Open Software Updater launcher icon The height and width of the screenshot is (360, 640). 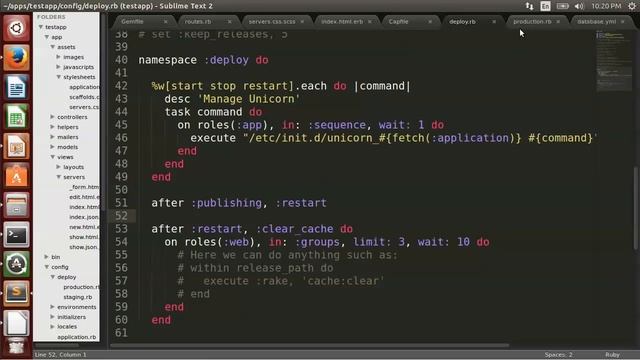16,264
